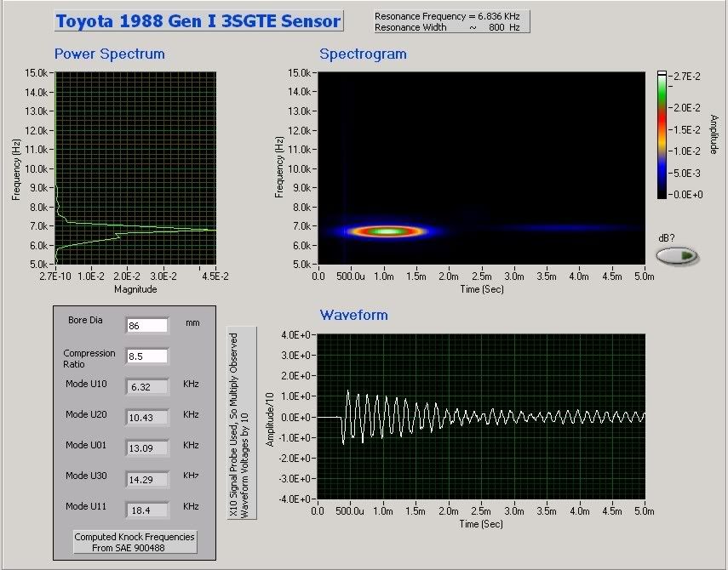Click the X10 Signal Probe note box

[240, 422]
